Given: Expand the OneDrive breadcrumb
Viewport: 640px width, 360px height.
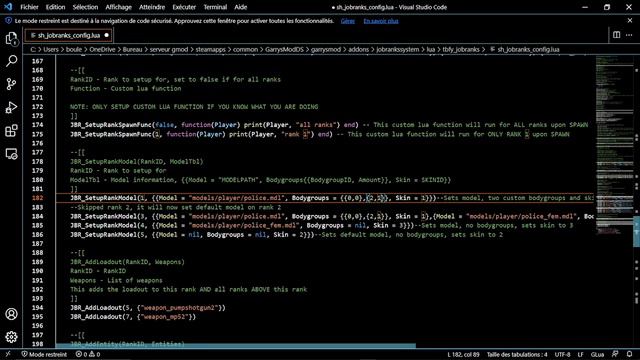Looking at the screenshot, I should pos(102,49).
